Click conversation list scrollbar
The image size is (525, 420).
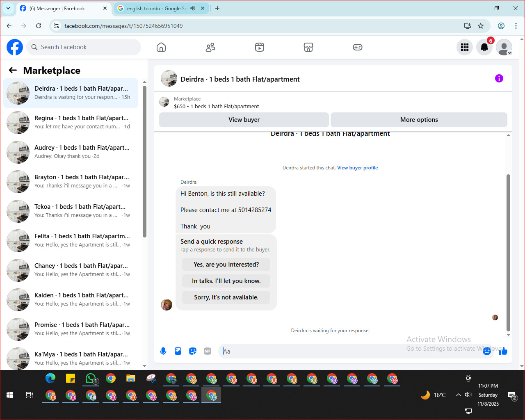pos(144,161)
